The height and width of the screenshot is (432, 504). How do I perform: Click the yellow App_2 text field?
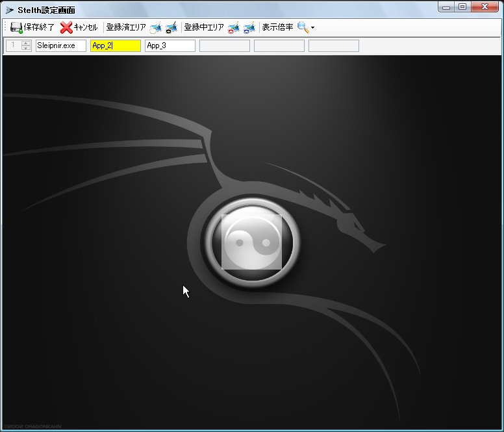point(116,45)
